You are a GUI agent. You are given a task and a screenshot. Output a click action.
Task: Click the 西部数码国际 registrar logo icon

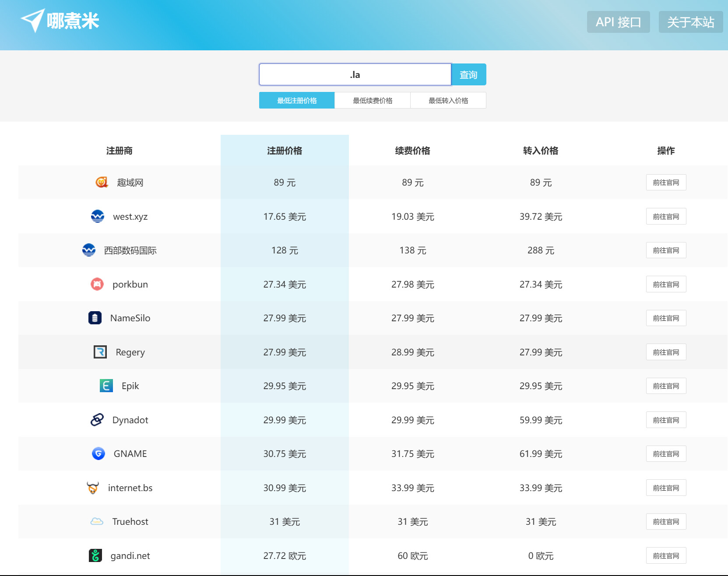(x=89, y=250)
